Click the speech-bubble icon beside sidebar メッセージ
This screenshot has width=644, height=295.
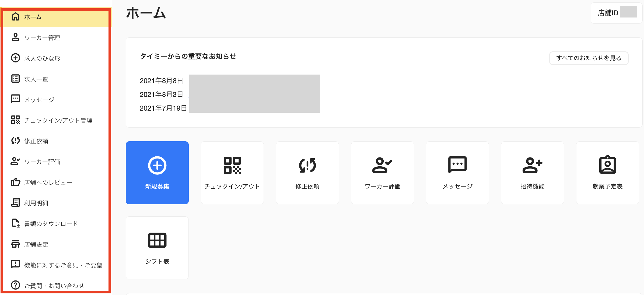[15, 99]
